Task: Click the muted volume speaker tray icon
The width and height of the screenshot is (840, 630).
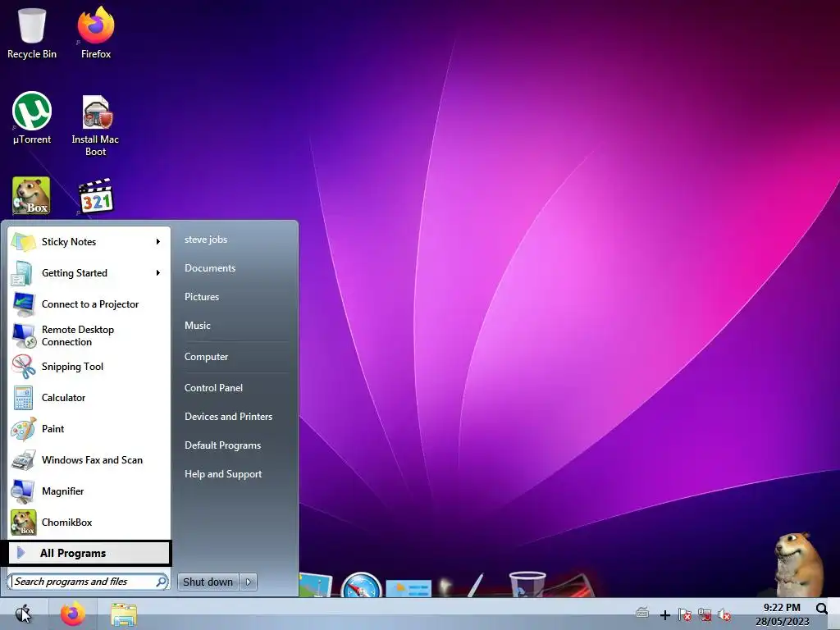Action: tap(724, 614)
